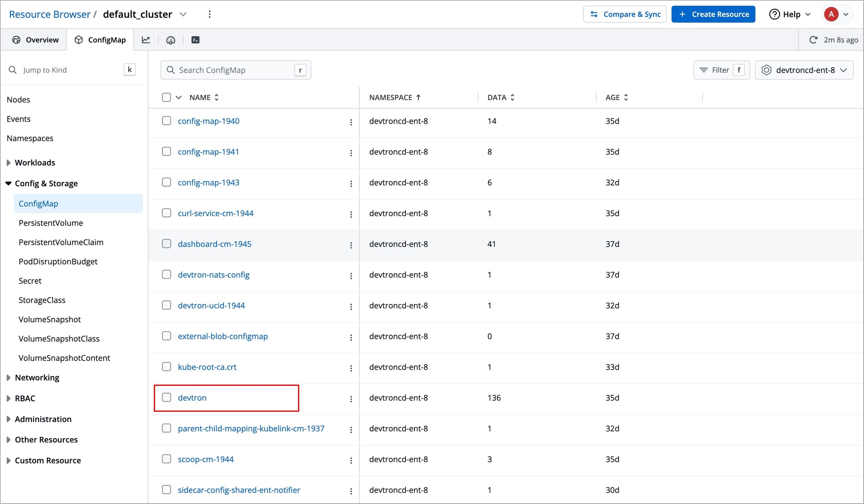Check the devtron configmap checkbox
Screen dimensions: 864x504
(x=166, y=397)
